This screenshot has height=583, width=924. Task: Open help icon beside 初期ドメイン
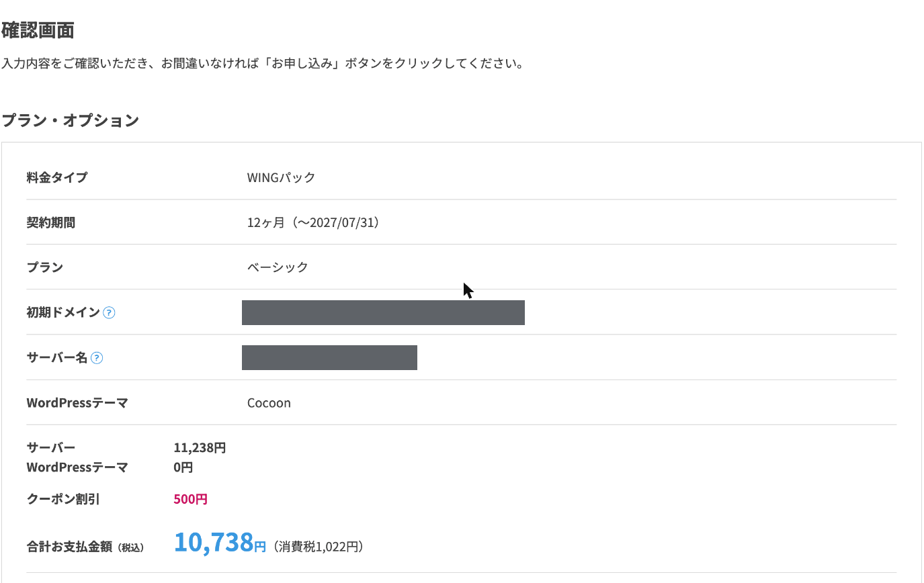(x=109, y=312)
